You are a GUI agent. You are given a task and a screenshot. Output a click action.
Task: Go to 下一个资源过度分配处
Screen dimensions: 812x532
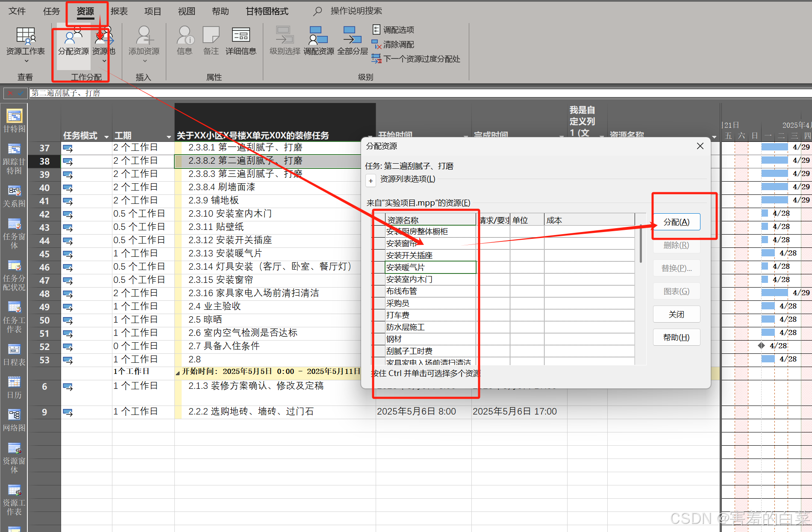416,59
